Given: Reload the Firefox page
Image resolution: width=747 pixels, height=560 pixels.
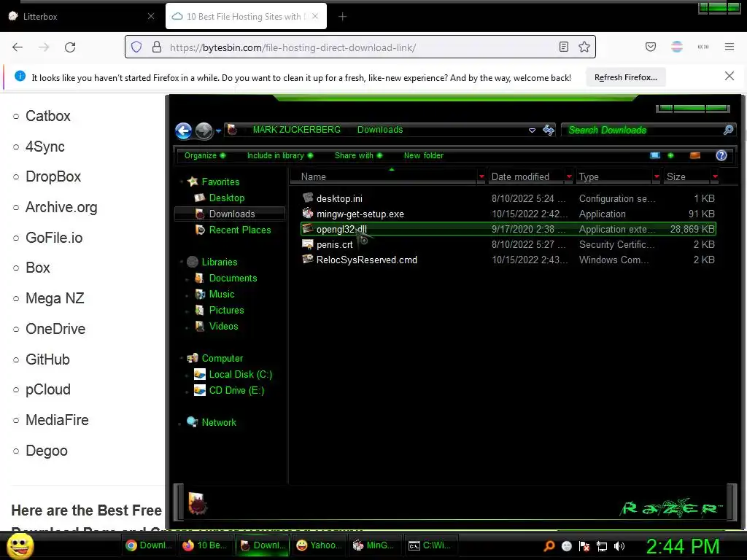Looking at the screenshot, I should coord(70,47).
